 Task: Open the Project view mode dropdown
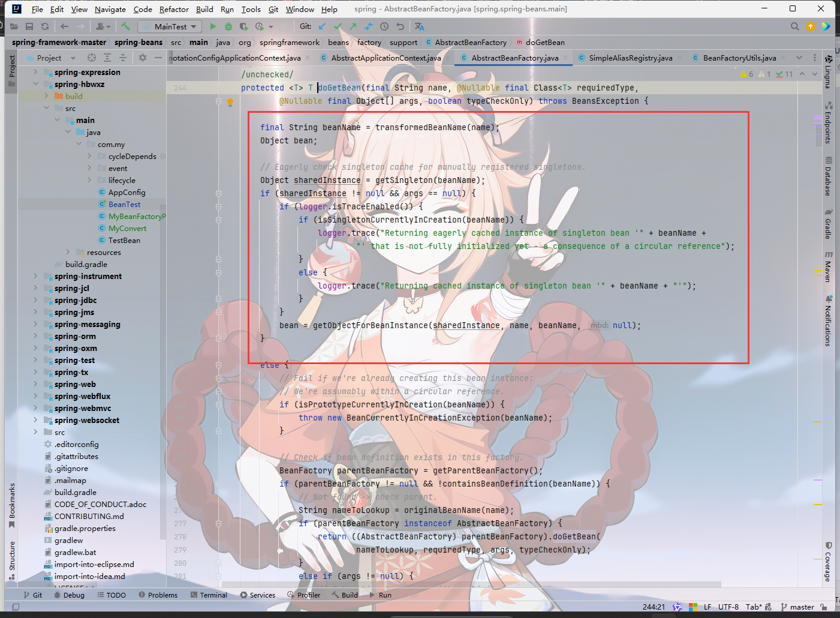click(56, 58)
